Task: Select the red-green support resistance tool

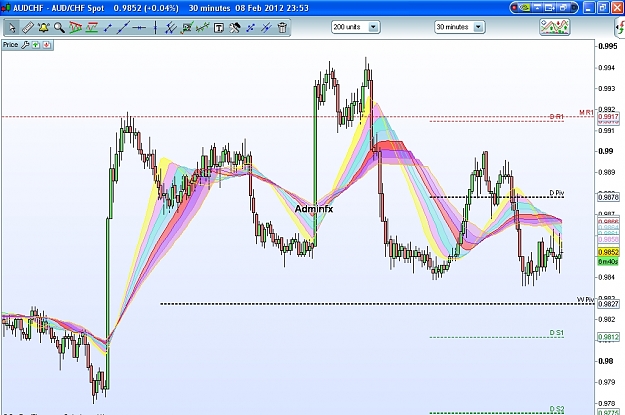Action: click(x=92, y=28)
